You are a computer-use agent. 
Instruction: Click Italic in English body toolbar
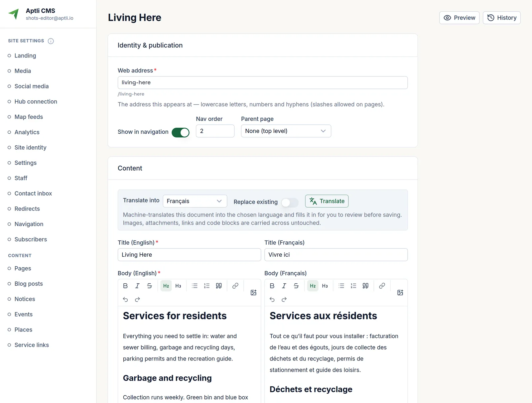tap(137, 286)
